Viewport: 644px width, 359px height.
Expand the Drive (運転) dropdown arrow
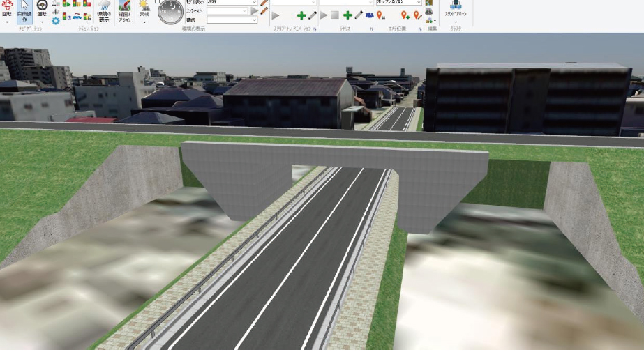(42, 22)
